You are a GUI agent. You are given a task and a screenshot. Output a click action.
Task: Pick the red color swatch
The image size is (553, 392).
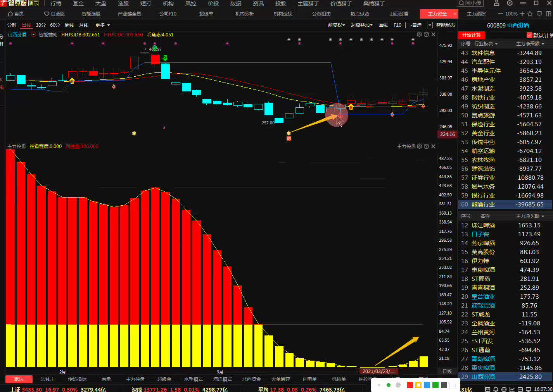410,385
